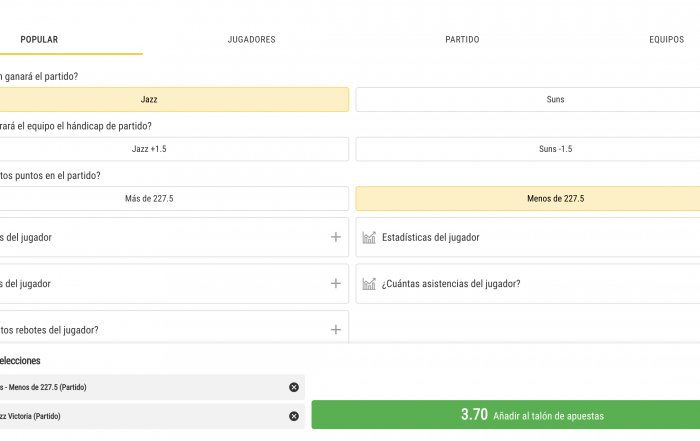Select the Popular tab
700x441 pixels.
(39, 40)
